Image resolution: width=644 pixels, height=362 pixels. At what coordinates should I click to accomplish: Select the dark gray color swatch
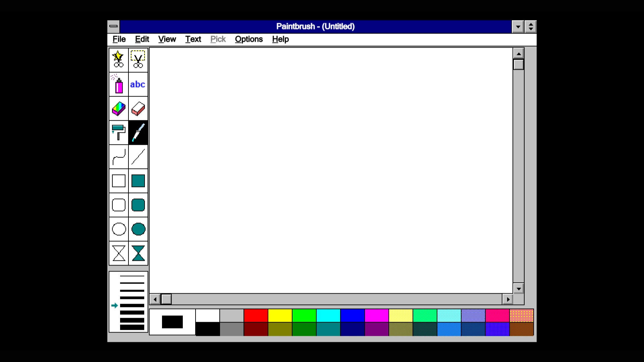point(232,329)
